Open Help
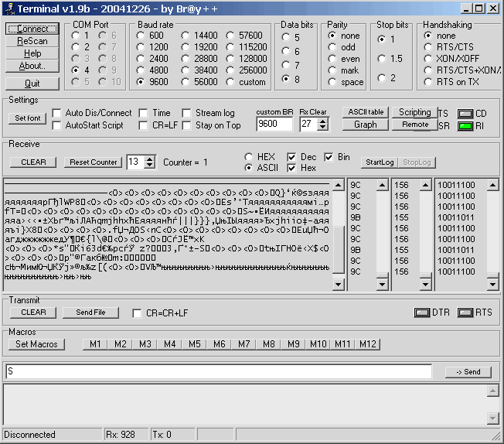 click(32, 53)
